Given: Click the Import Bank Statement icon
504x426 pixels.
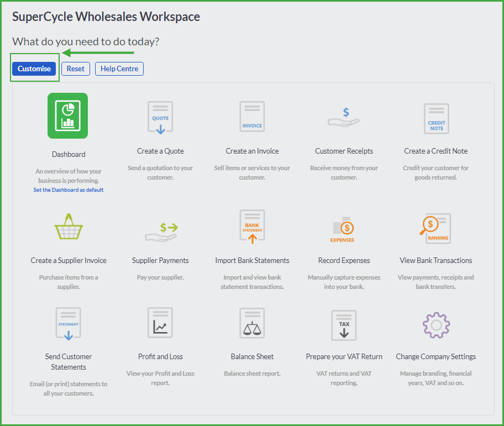Looking at the screenshot, I should click(253, 227).
